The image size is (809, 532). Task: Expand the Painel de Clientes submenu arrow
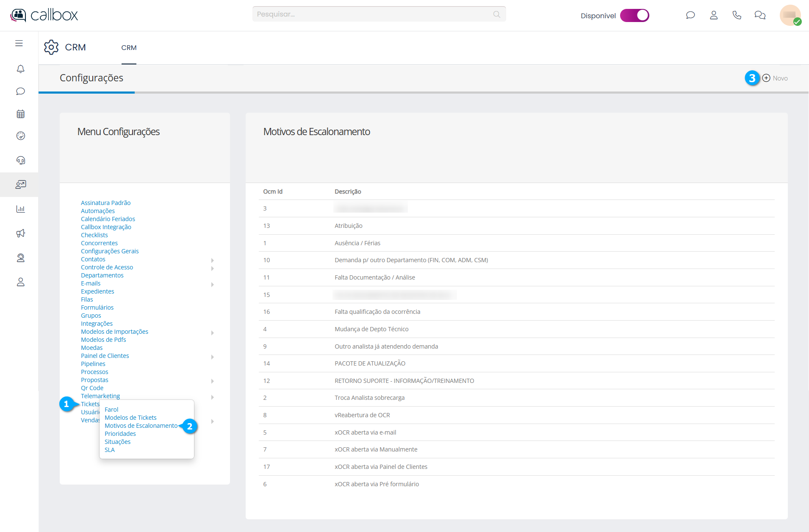212,357
